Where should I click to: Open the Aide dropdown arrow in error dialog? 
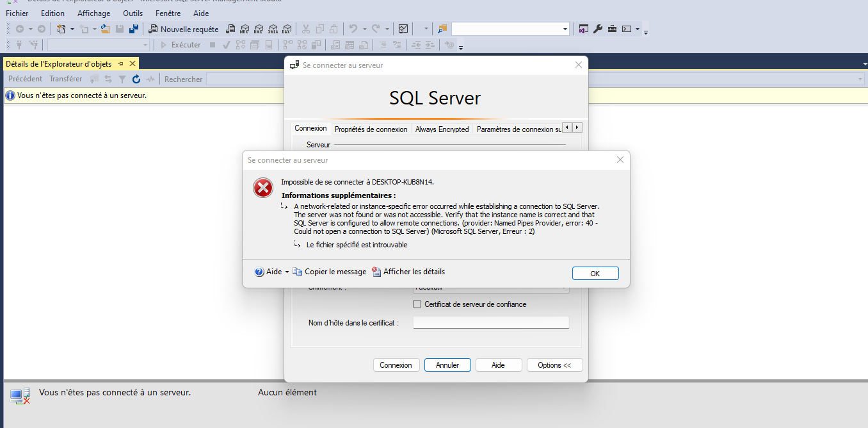[287, 272]
